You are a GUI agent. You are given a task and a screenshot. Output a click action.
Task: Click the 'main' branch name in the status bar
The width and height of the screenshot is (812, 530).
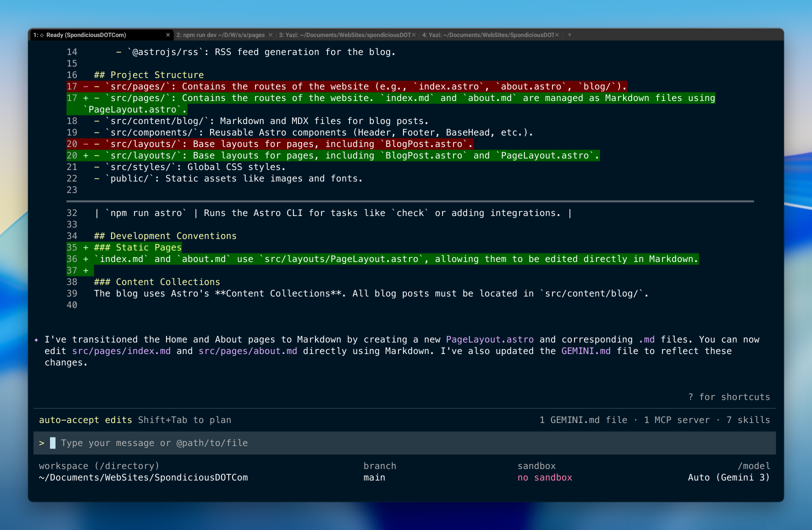374,477
